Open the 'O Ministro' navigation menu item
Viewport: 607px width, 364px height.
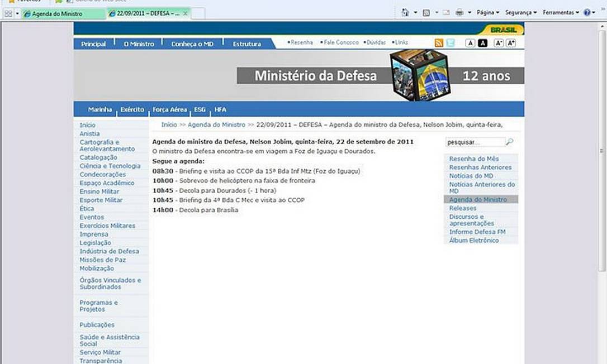tap(139, 44)
